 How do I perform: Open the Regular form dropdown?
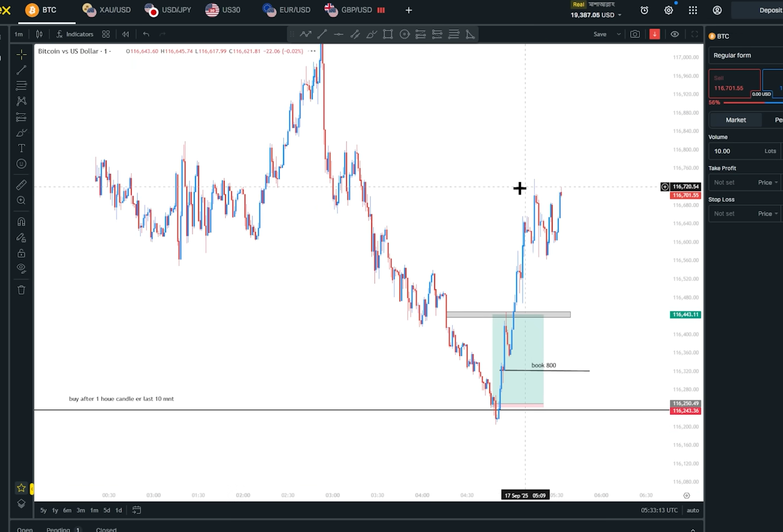click(745, 55)
